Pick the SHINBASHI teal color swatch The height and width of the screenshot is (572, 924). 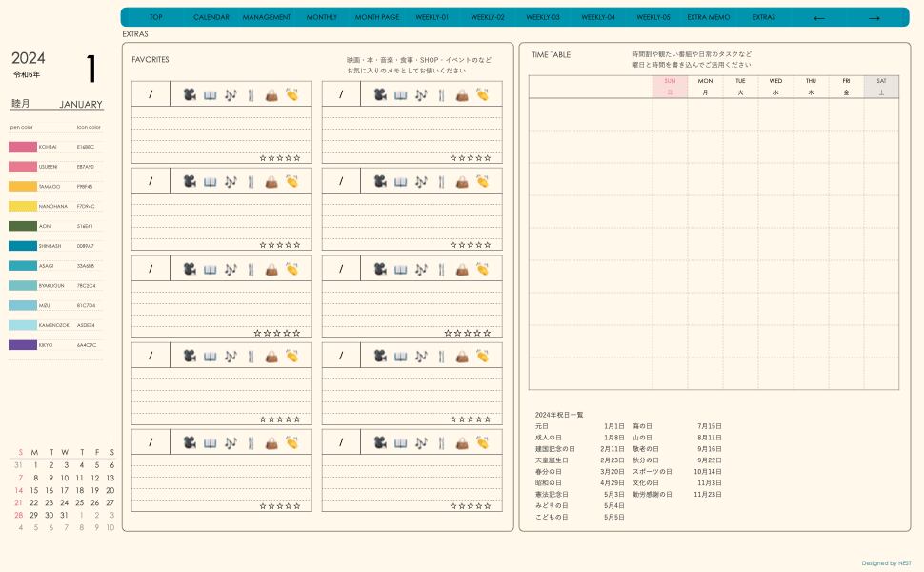tap(23, 246)
